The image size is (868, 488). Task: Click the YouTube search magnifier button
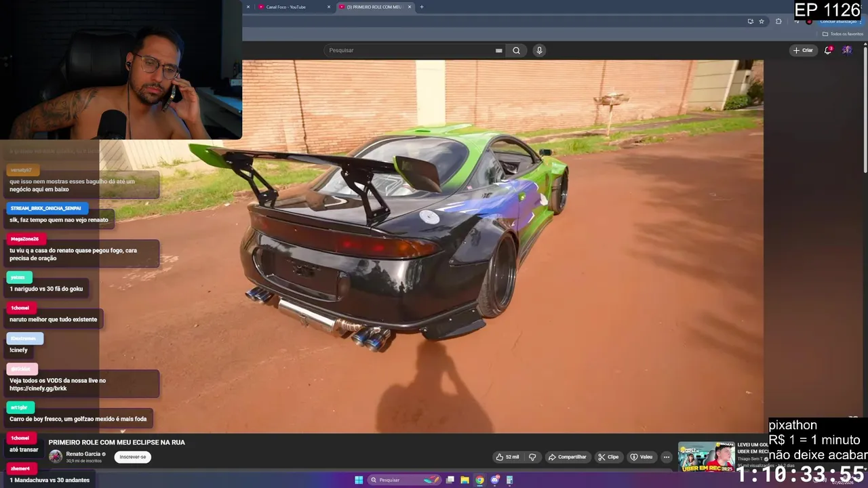coord(516,50)
